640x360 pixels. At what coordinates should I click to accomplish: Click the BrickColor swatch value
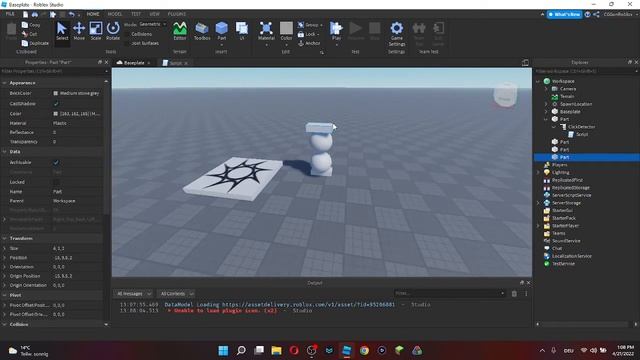pos(56,93)
